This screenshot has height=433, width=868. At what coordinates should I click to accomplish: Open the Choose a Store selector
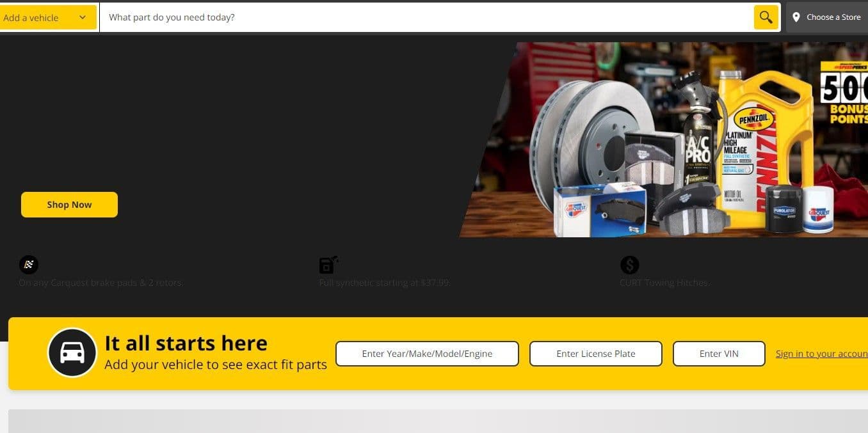[827, 17]
